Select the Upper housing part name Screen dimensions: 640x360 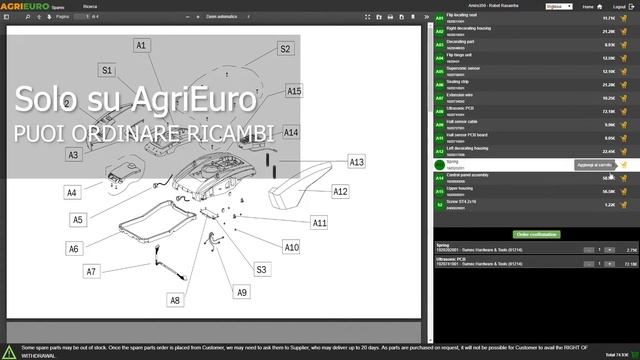point(460,189)
